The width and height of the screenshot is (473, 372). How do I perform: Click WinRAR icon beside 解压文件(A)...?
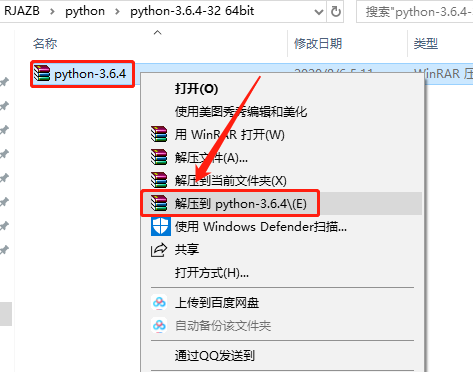[159, 157]
